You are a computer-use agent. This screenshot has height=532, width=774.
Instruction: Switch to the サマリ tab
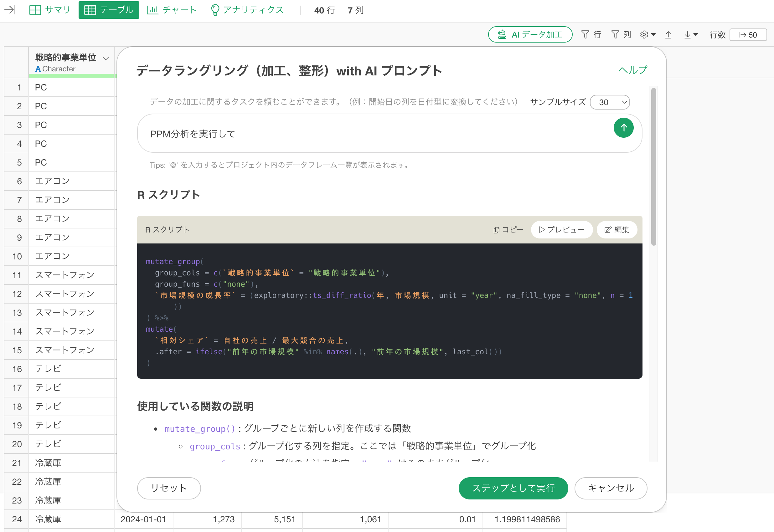coord(50,10)
